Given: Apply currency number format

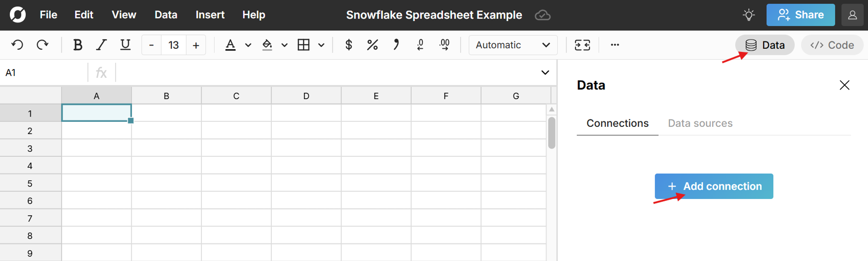Looking at the screenshot, I should click(x=349, y=45).
